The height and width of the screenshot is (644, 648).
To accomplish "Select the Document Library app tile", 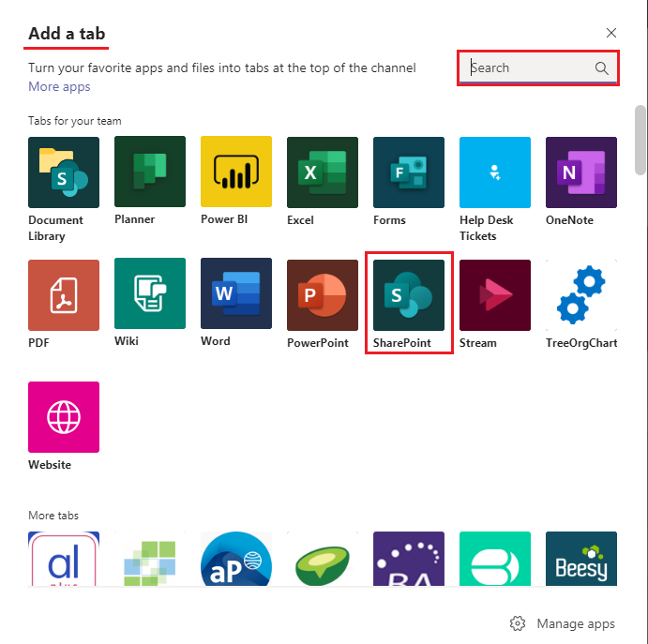I will point(64,172).
